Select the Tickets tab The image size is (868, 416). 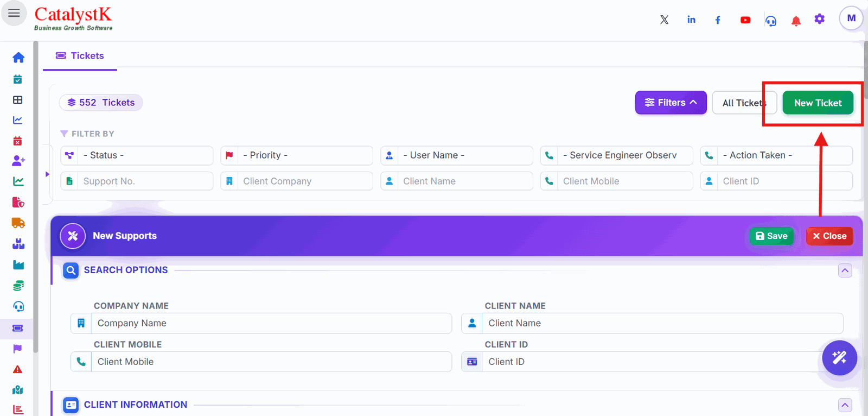tap(80, 56)
